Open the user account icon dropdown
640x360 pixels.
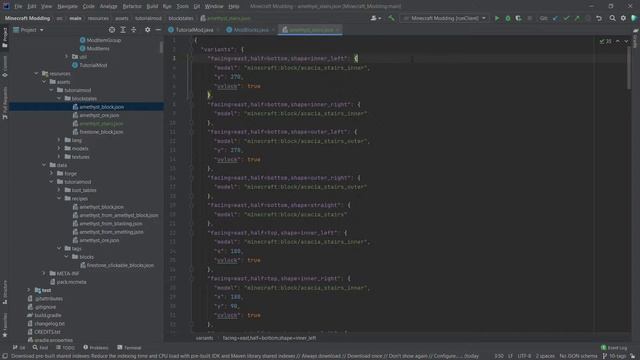(x=375, y=18)
